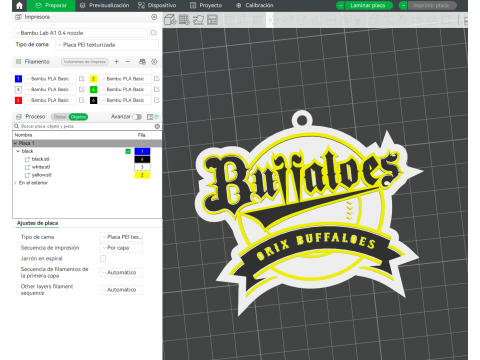
Task: Open compare presets icon beside Avanzar
Action: pyautogui.click(x=150, y=117)
